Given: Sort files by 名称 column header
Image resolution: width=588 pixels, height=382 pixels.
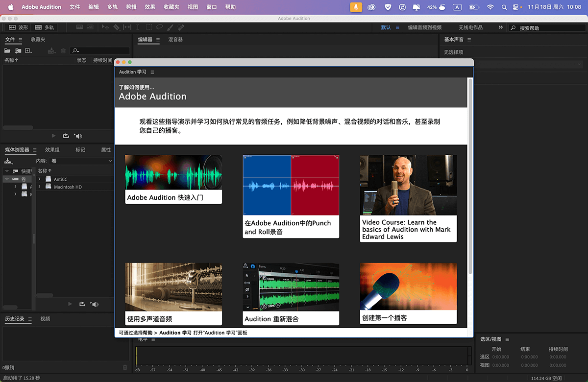Looking at the screenshot, I should point(11,60).
